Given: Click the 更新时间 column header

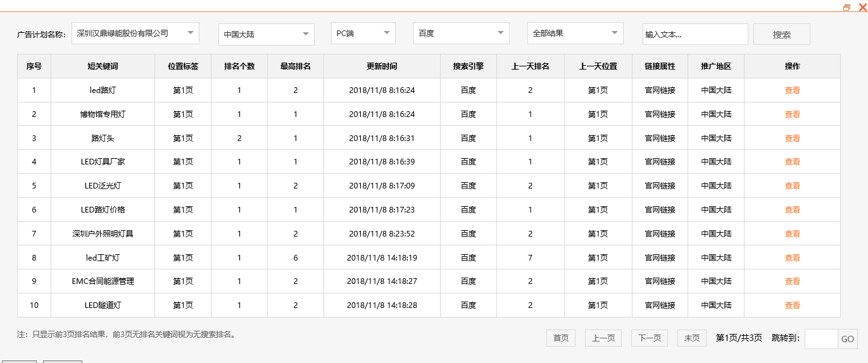Looking at the screenshot, I should [x=382, y=66].
